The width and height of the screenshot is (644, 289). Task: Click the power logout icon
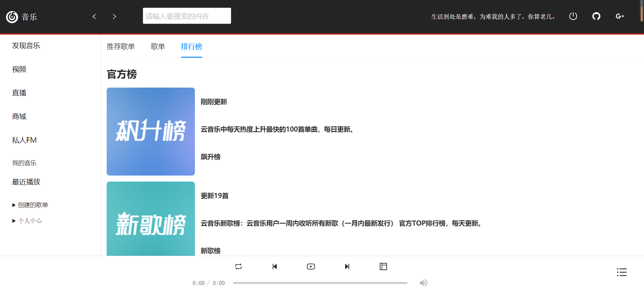(573, 16)
